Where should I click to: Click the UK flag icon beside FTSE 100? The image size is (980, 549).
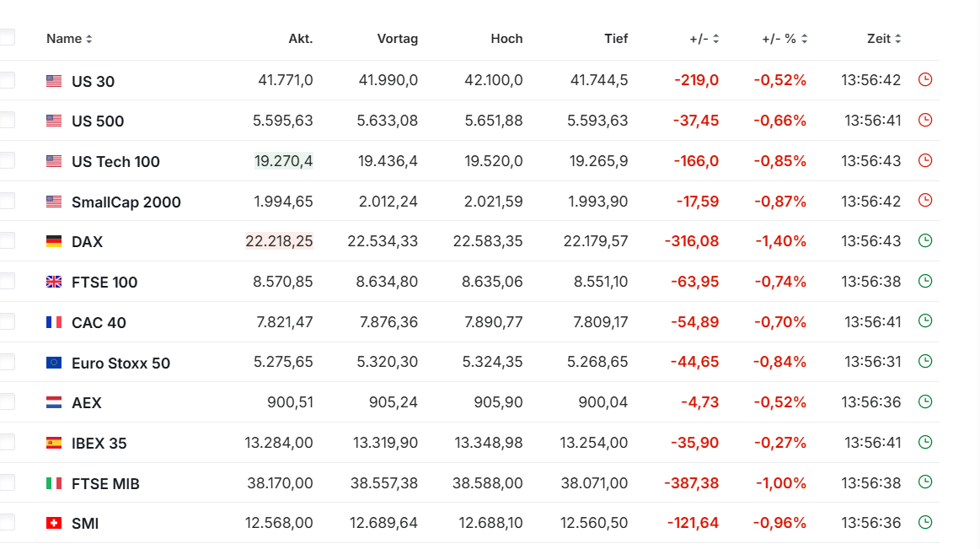point(54,282)
